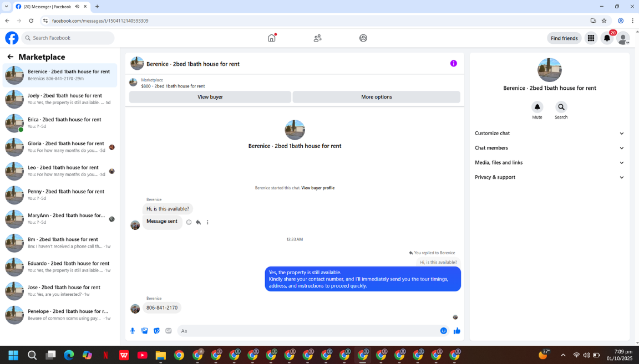This screenshot has height=364, width=639.
Task: Click the View buyer button
Action: click(210, 97)
